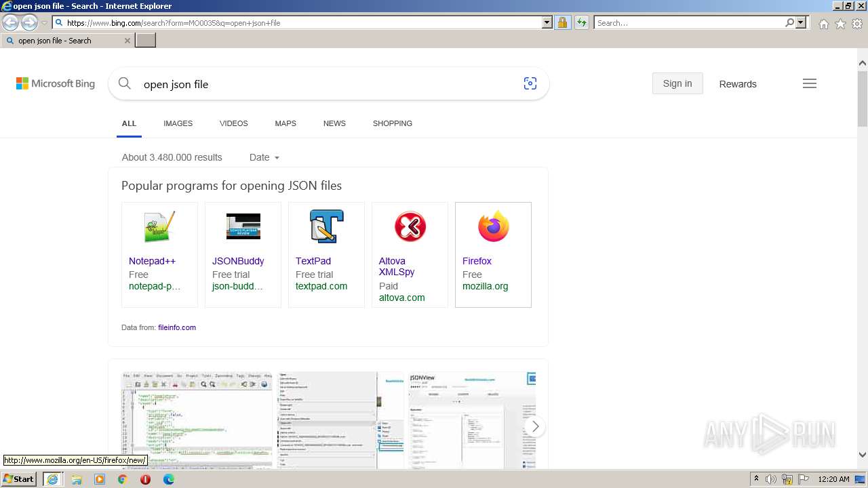Click the Bing search magnifier icon
This screenshot has width=868, height=488.
(x=125, y=83)
